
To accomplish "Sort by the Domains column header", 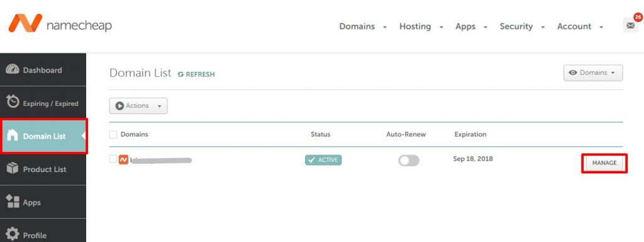I will [x=135, y=134].
